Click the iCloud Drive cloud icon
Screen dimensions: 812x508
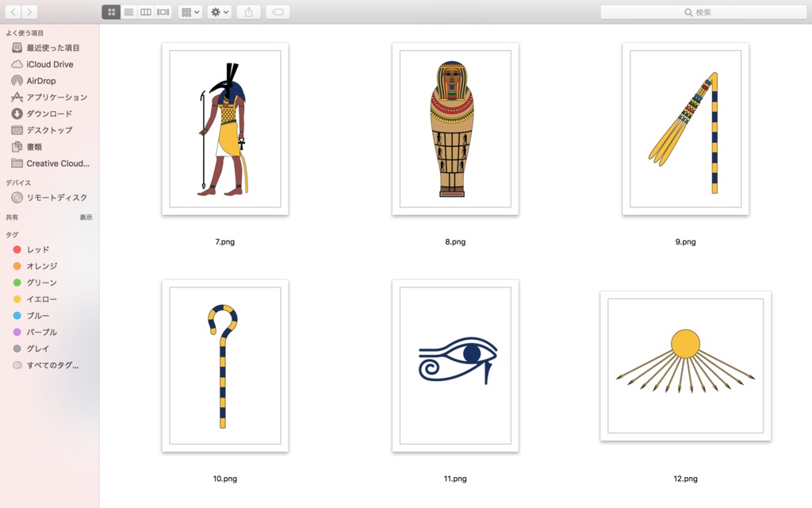point(17,64)
